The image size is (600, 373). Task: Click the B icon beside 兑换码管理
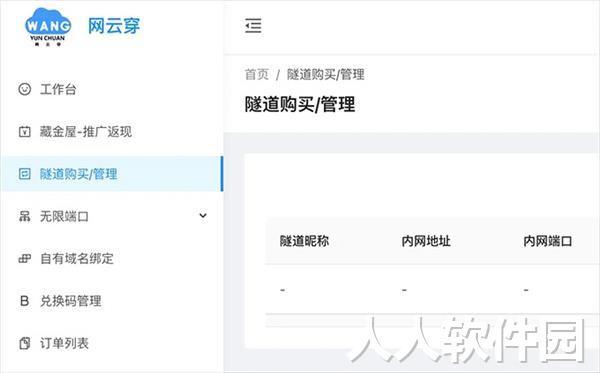(x=24, y=301)
